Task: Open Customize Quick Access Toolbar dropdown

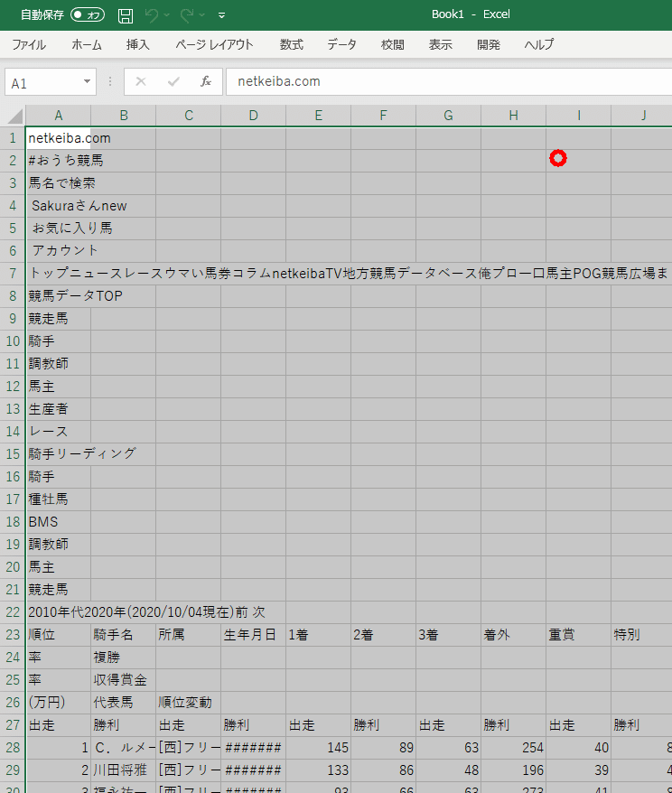Action: pos(221,15)
